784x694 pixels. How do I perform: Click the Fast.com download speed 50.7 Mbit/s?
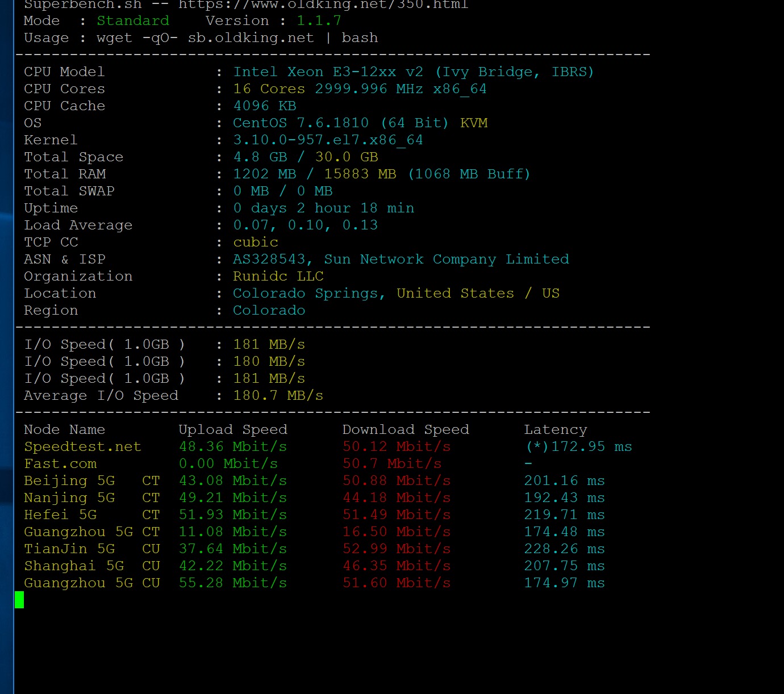(x=392, y=464)
